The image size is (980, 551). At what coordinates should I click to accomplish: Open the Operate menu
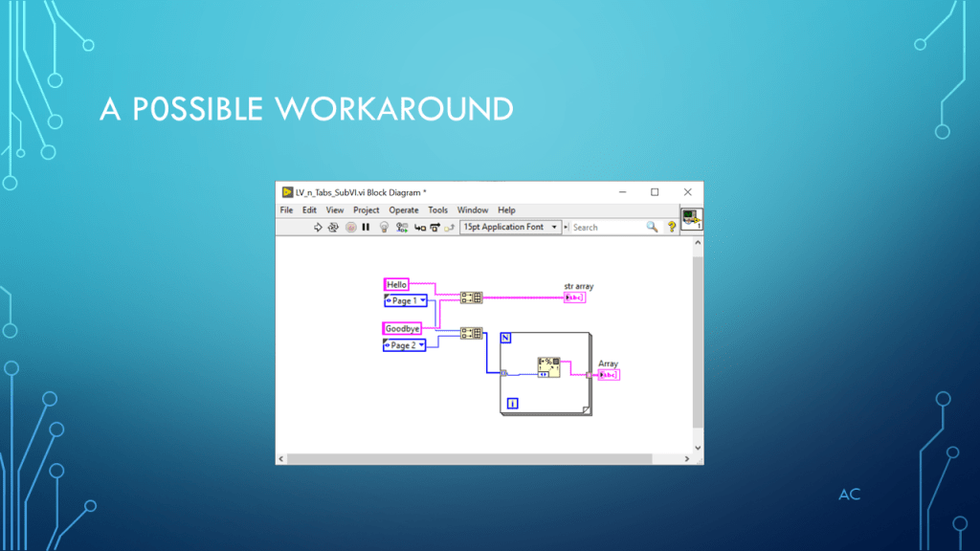click(403, 210)
